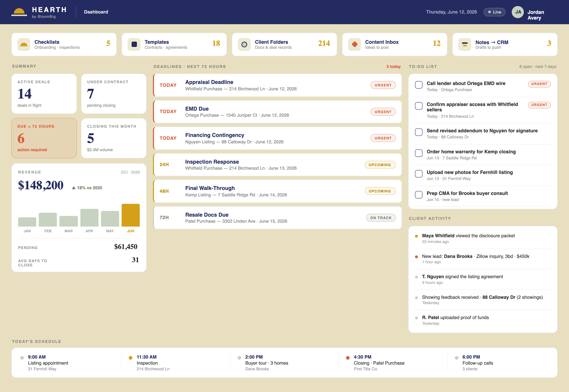Open the Financing Contingency deadline

coord(278,138)
